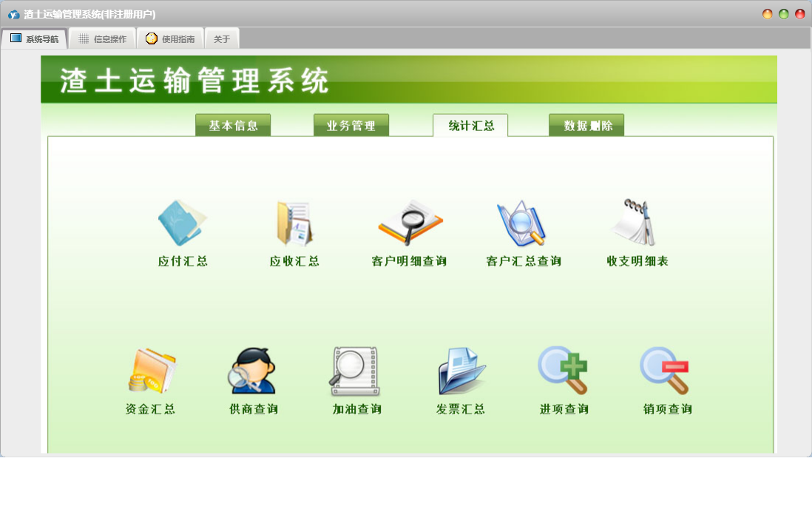Open 资金汇总 coins folder icon
Screen dimensions: 812x532
point(152,371)
